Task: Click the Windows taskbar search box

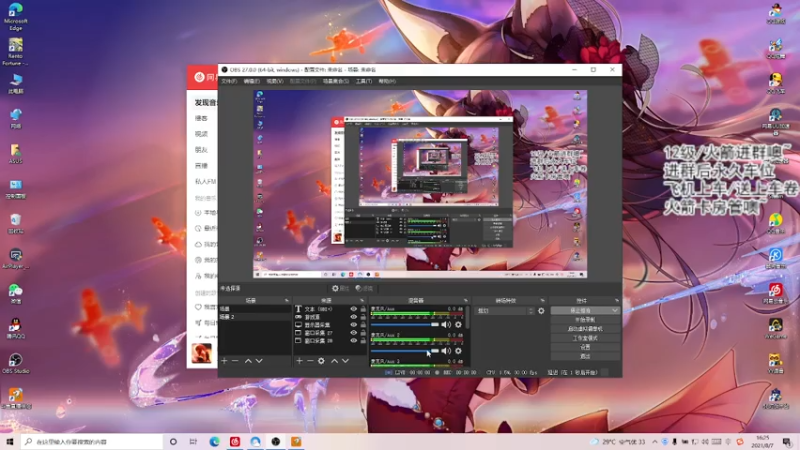Action: (x=92, y=441)
